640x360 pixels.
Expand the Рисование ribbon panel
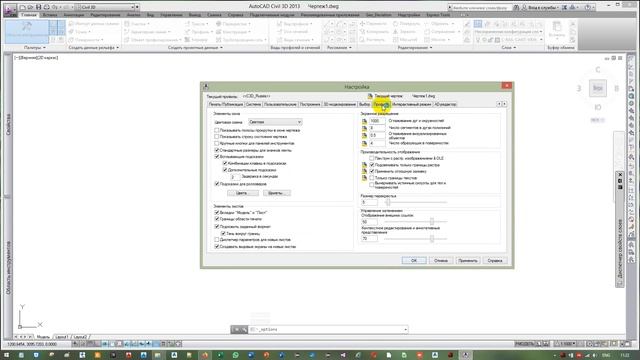coord(339,48)
